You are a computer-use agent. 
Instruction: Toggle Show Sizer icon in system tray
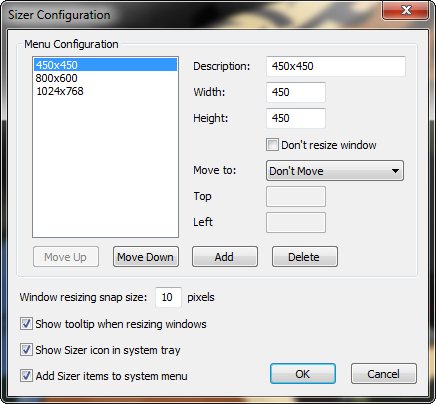tap(26, 350)
